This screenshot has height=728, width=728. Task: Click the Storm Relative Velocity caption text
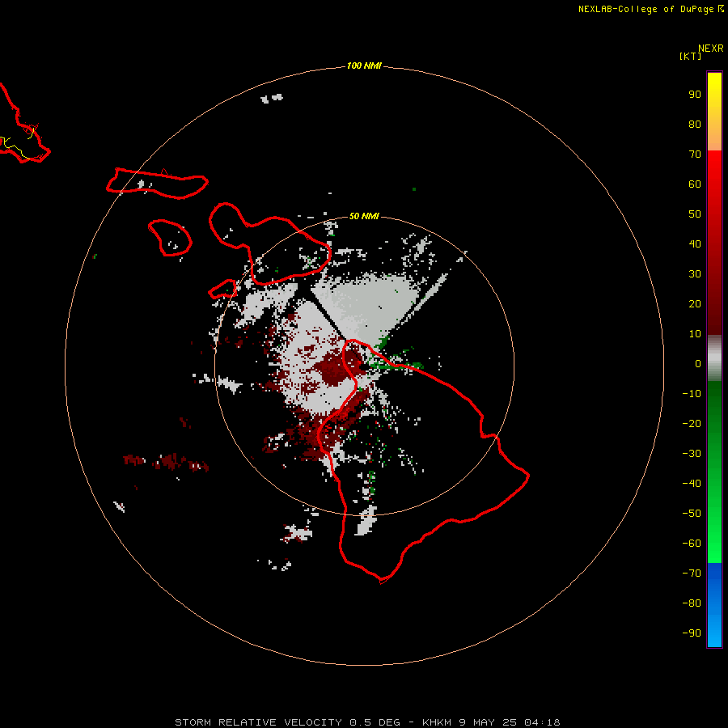pos(367,722)
